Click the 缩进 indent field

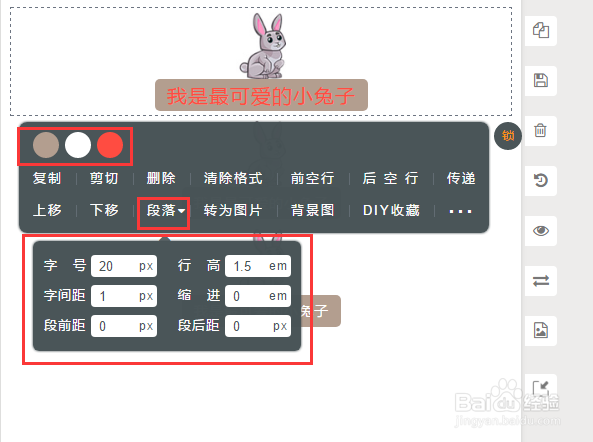pos(258,296)
